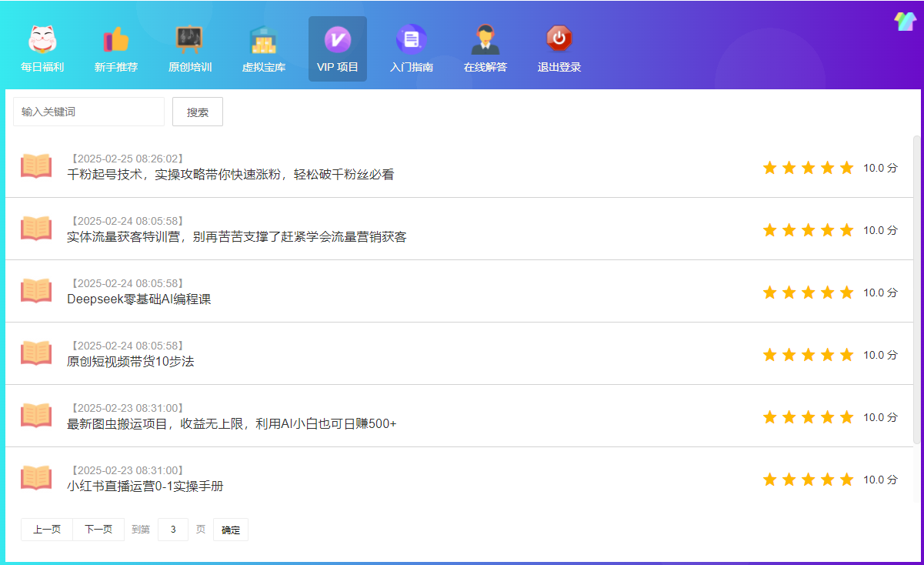
Task: Click the t-shirt theme icon in corner
Action: (x=905, y=22)
